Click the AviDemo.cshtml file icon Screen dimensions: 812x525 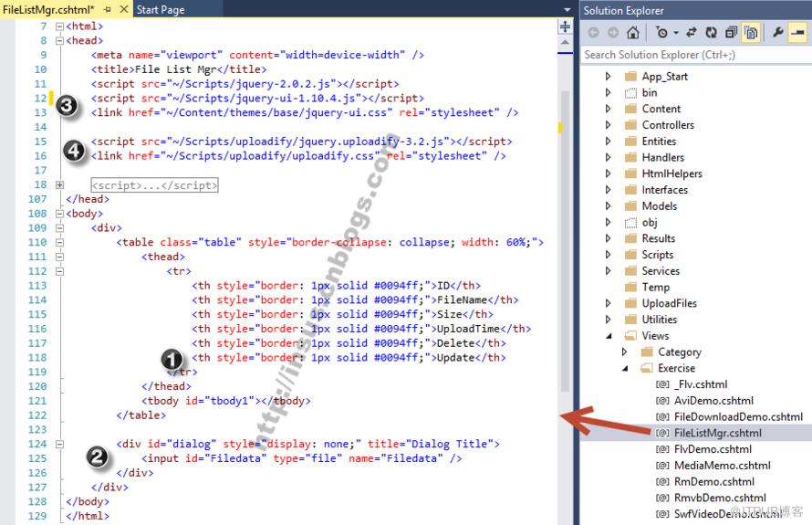(x=662, y=401)
